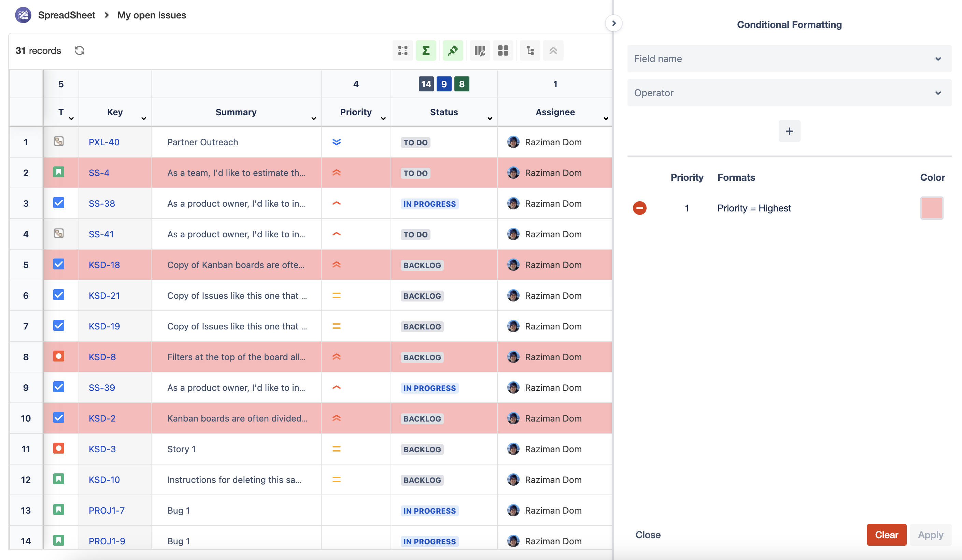962x560 pixels.
Task: Open the Field name dropdown
Action: [x=789, y=59]
